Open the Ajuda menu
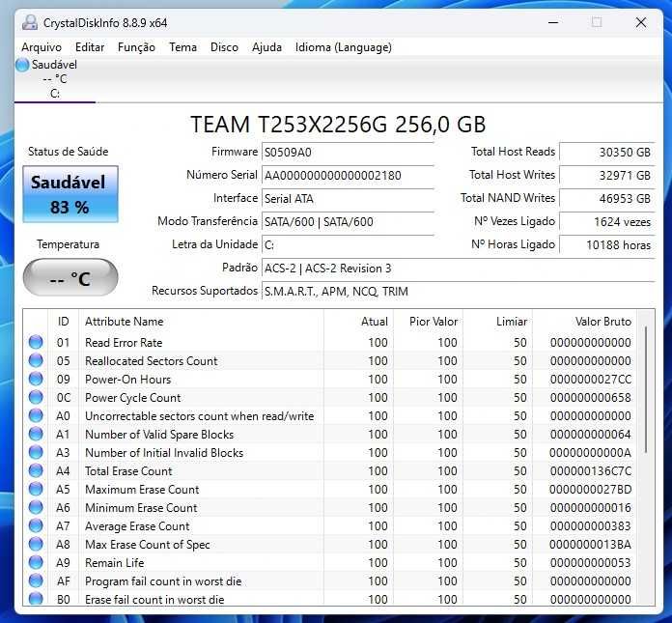The height and width of the screenshot is (623, 672). pos(266,47)
